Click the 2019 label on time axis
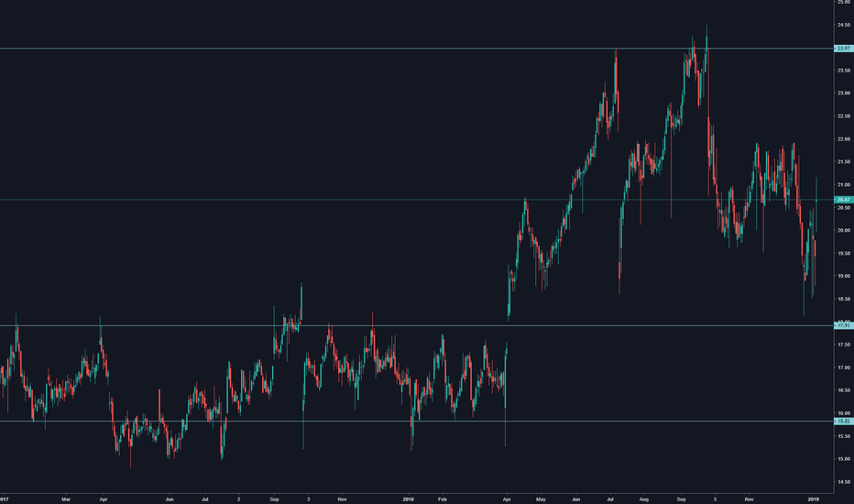854x504 pixels. click(813, 499)
